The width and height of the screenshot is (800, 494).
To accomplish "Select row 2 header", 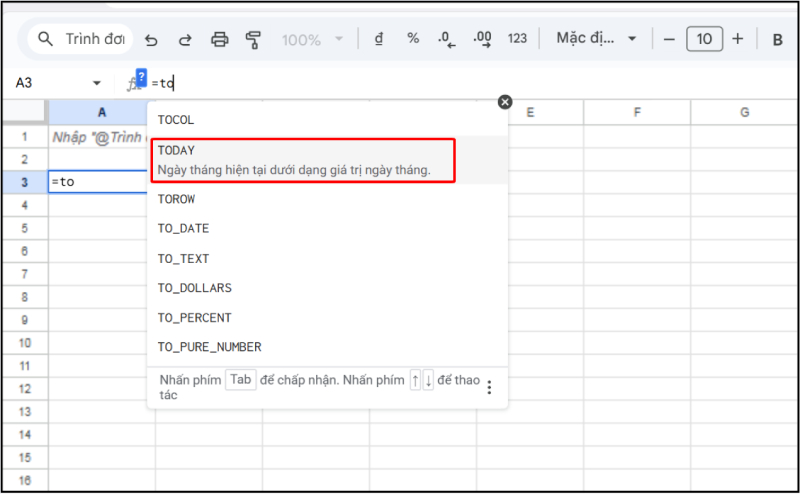I will click(x=24, y=160).
